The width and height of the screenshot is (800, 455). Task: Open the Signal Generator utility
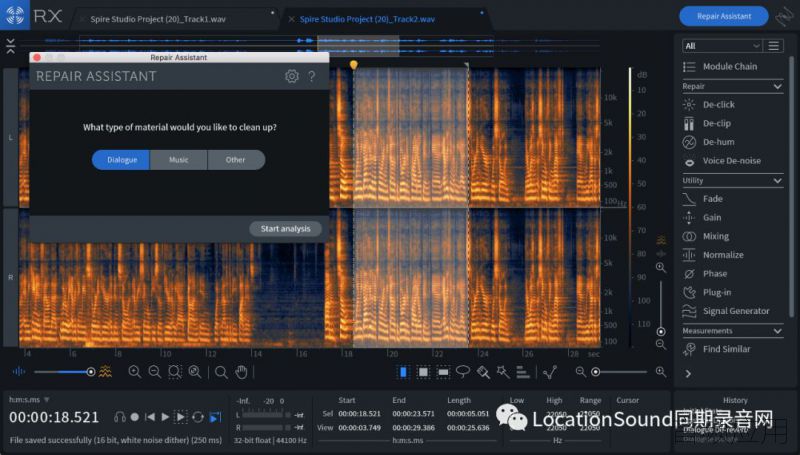tap(736, 311)
